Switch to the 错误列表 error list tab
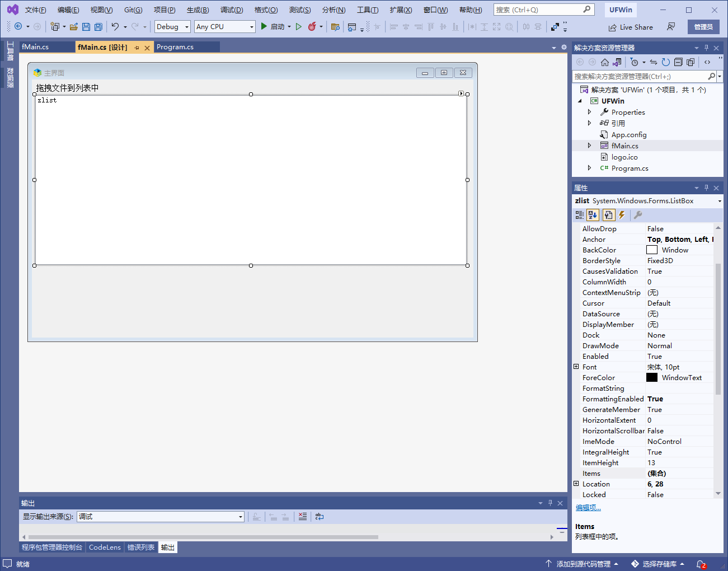The height and width of the screenshot is (571, 728). tap(141, 547)
